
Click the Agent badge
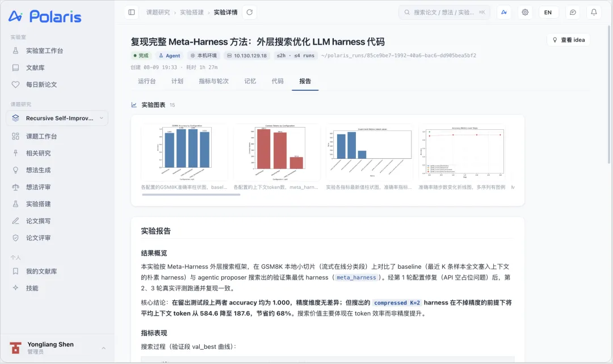[170, 56]
